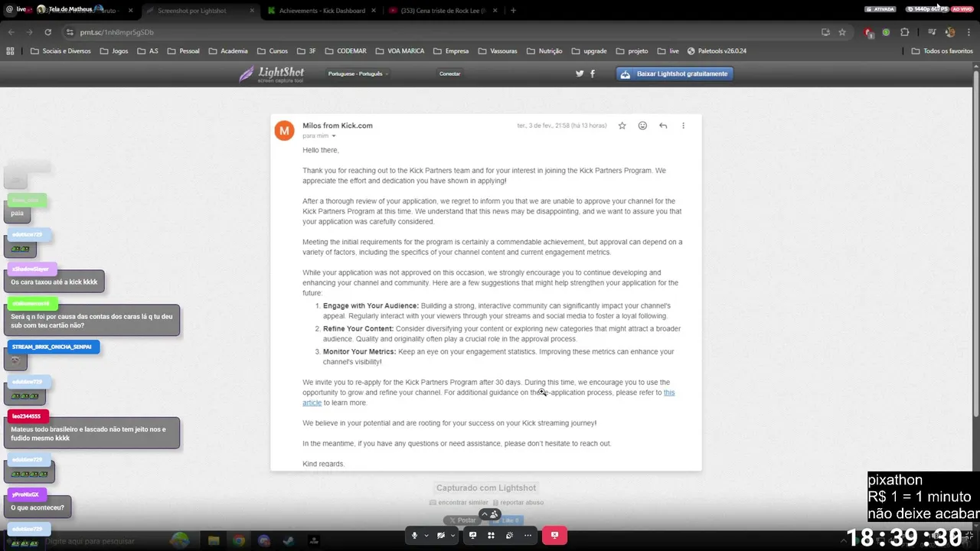The height and width of the screenshot is (551, 980).
Task: Open File Explorer in the taskbar
Action: pos(214,540)
